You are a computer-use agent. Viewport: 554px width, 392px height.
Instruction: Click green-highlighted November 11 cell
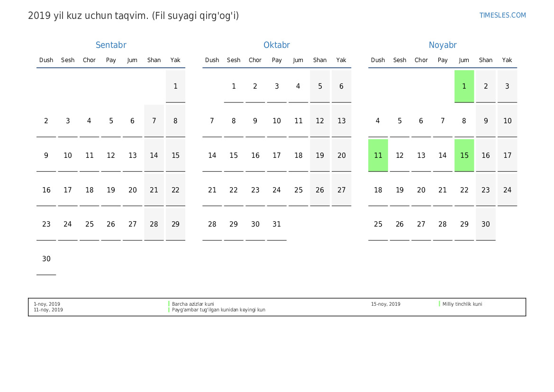(x=378, y=155)
